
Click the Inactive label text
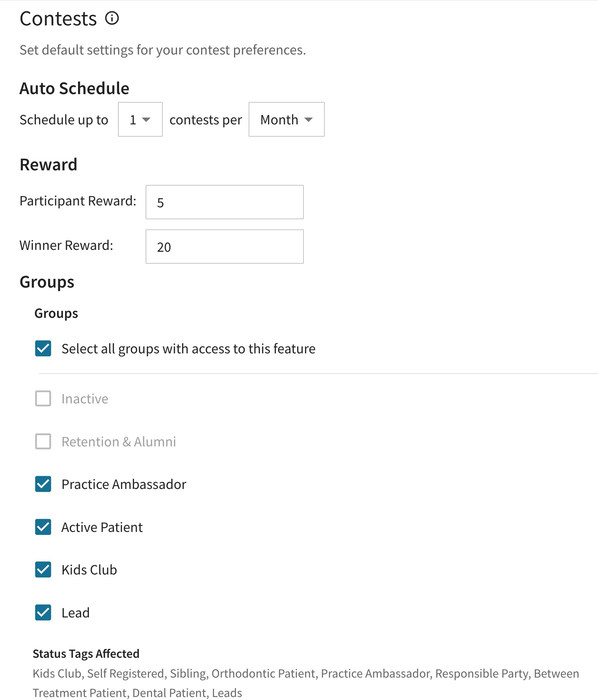click(x=85, y=399)
